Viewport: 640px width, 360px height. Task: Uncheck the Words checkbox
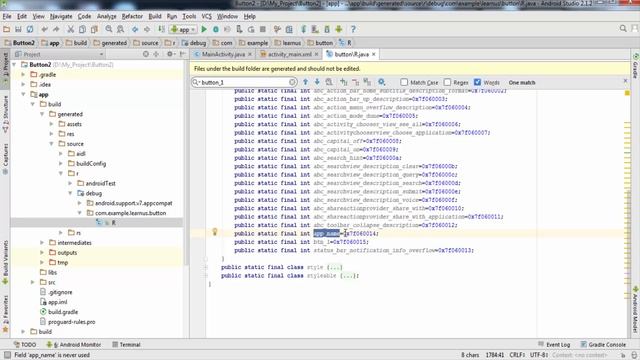point(478,82)
